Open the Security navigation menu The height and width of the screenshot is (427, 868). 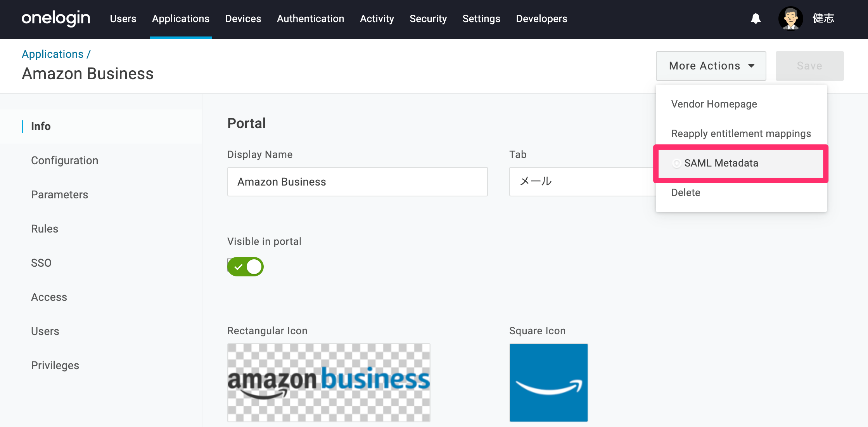[428, 19]
